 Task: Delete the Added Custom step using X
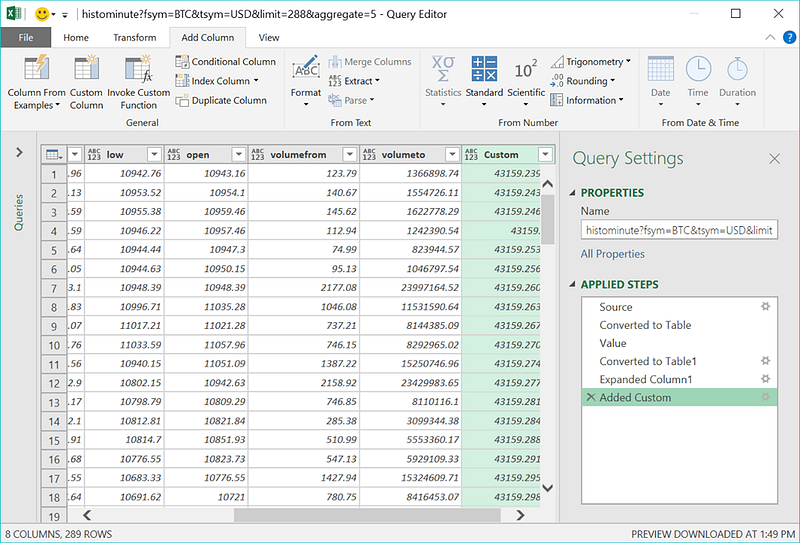[x=589, y=398]
